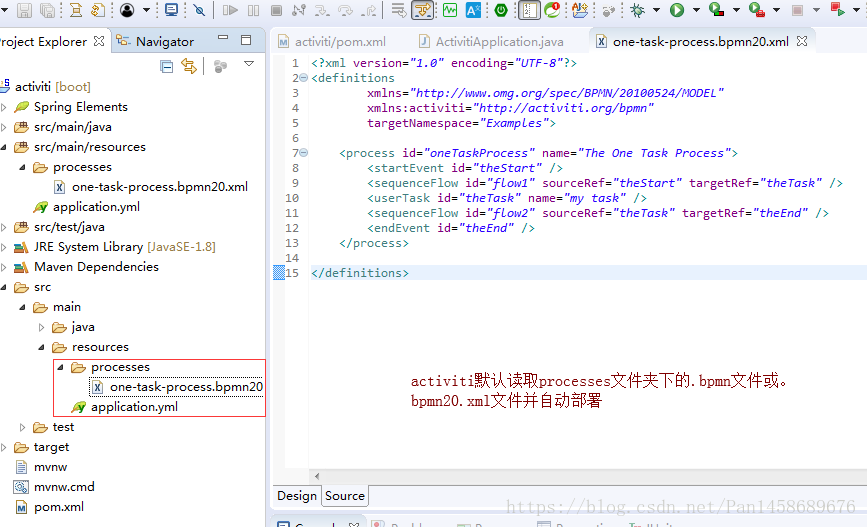Toggle the Use Step Filters button

pyautogui.click(x=422, y=10)
